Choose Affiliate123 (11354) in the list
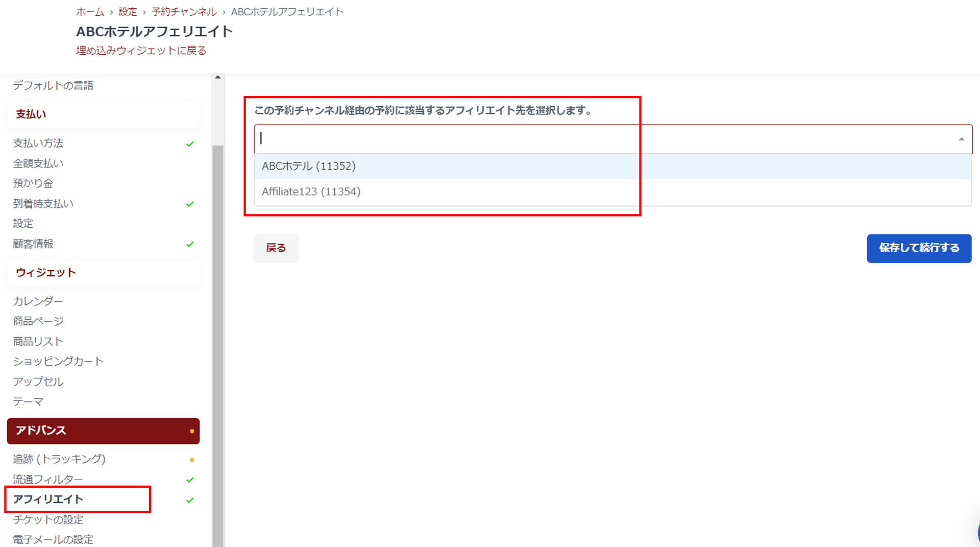 tap(311, 192)
